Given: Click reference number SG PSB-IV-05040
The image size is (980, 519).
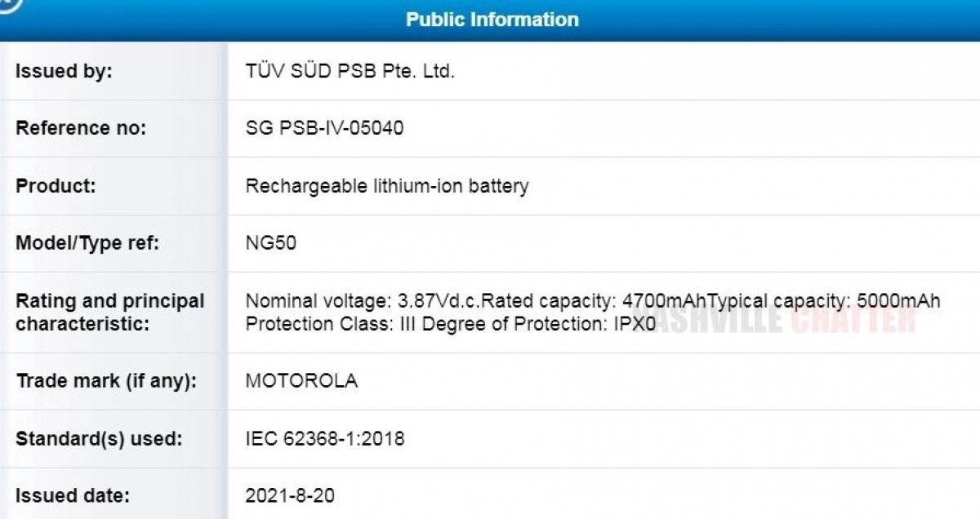Looking at the screenshot, I should 324,128.
